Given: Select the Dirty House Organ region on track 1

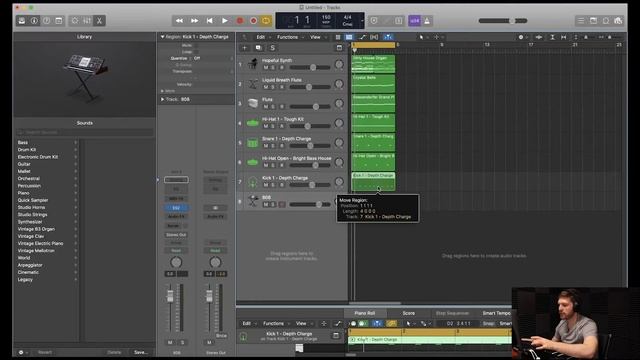Looking at the screenshot, I should tap(373, 64).
